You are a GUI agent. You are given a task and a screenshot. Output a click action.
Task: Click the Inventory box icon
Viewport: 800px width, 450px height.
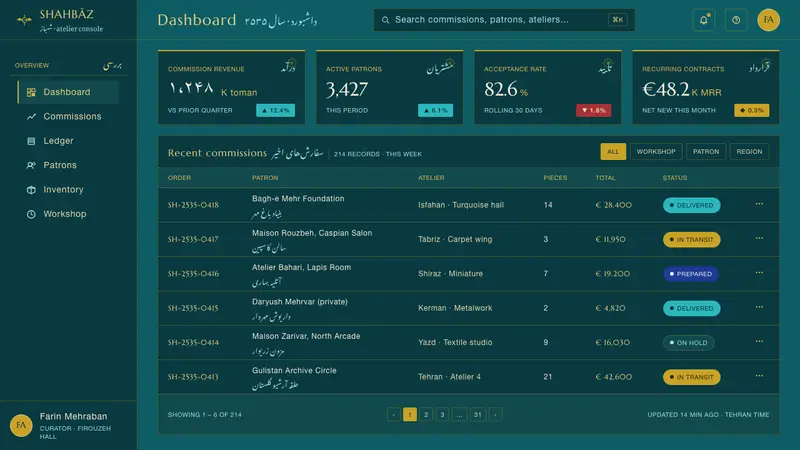coord(31,190)
